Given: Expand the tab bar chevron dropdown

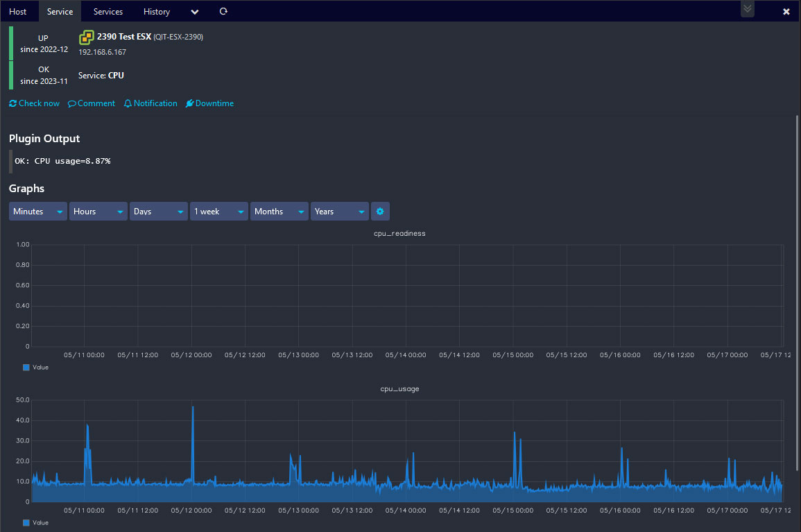Looking at the screenshot, I should (x=194, y=12).
